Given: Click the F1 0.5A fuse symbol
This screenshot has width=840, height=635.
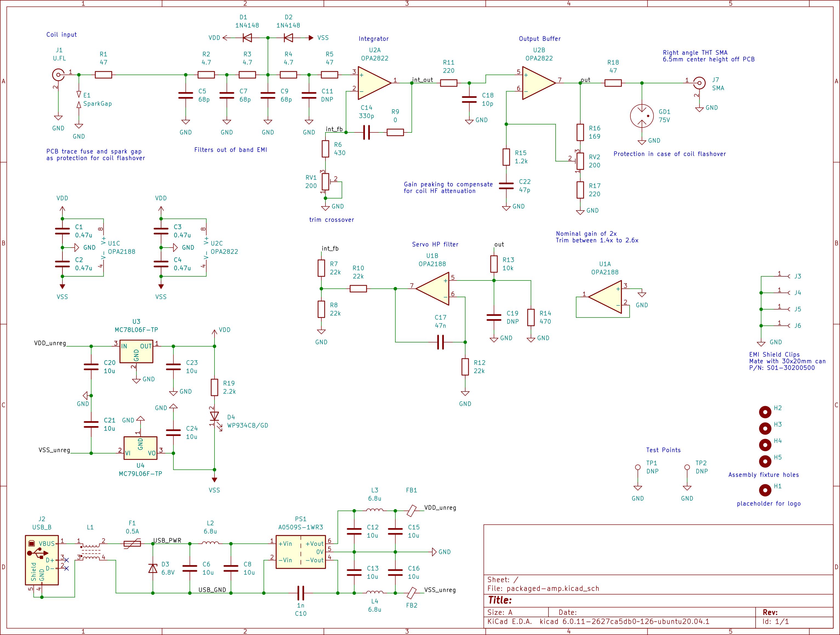Looking at the screenshot, I should (x=132, y=544).
